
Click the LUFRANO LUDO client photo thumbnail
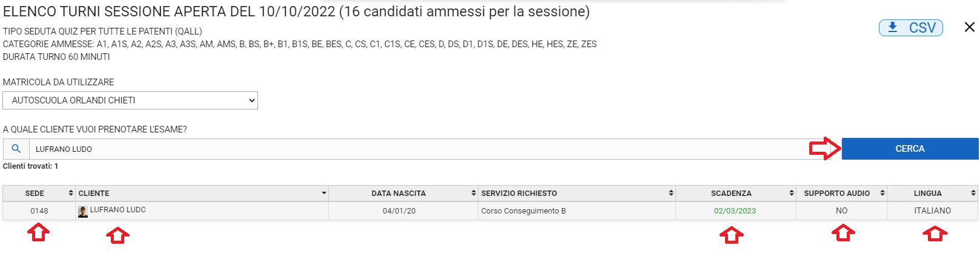(x=83, y=211)
